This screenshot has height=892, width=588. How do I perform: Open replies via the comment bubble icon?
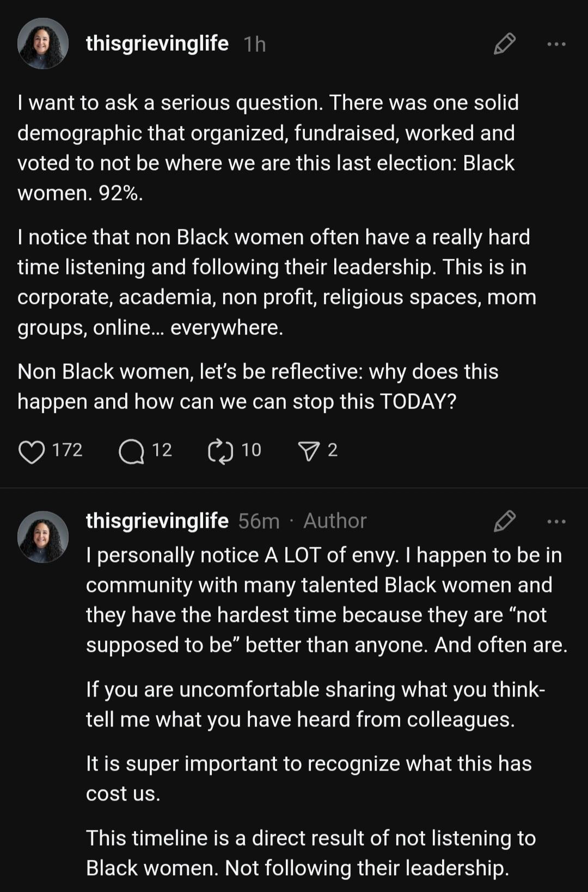click(131, 451)
